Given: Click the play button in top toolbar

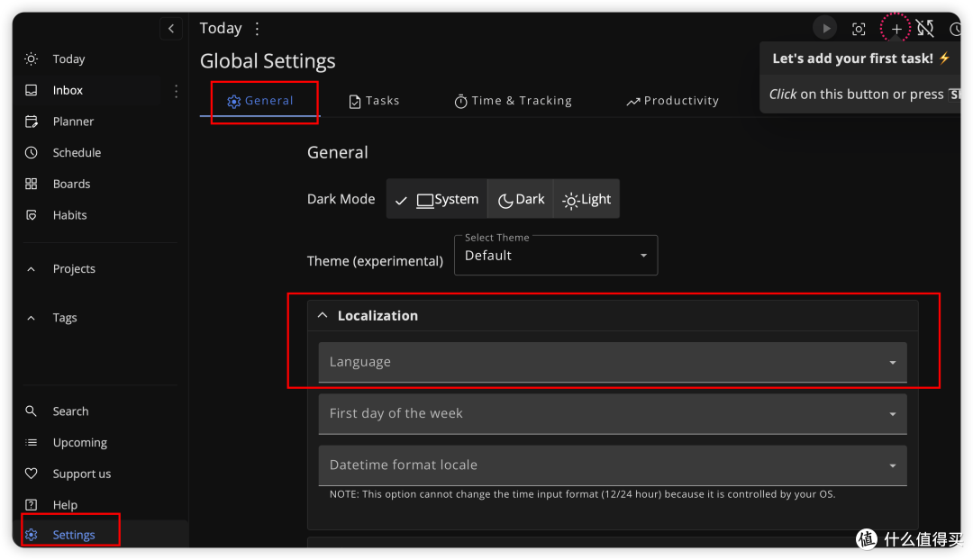Looking at the screenshot, I should tap(825, 29).
